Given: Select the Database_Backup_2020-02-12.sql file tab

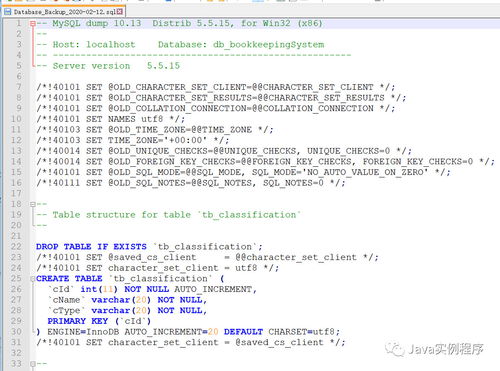Looking at the screenshot, I should (x=64, y=12).
